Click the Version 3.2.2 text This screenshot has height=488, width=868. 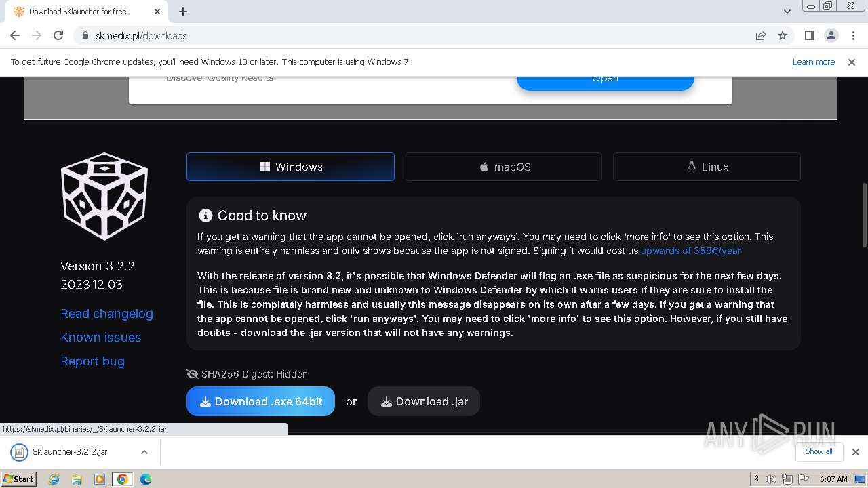tap(98, 266)
